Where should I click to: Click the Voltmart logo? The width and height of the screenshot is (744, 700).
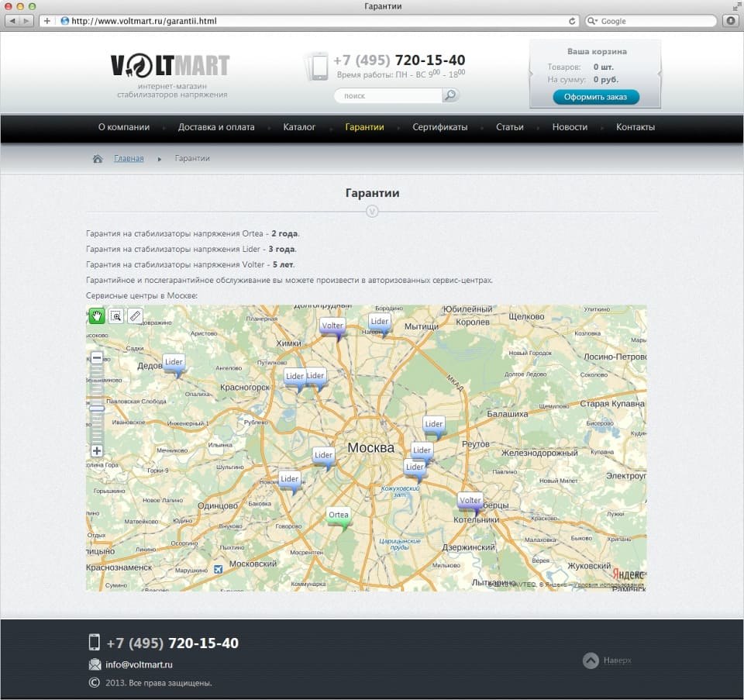pyautogui.click(x=170, y=65)
